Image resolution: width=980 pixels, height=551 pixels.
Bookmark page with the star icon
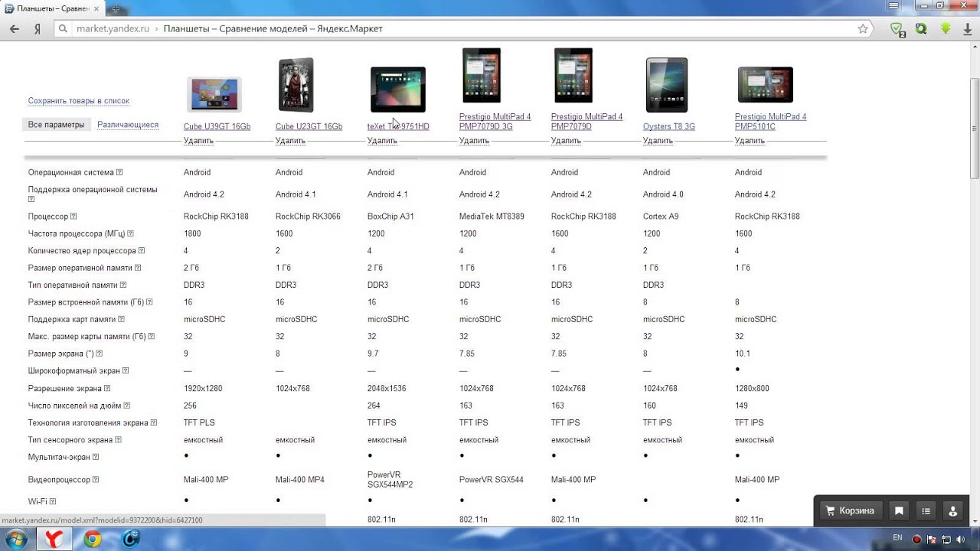[863, 29]
